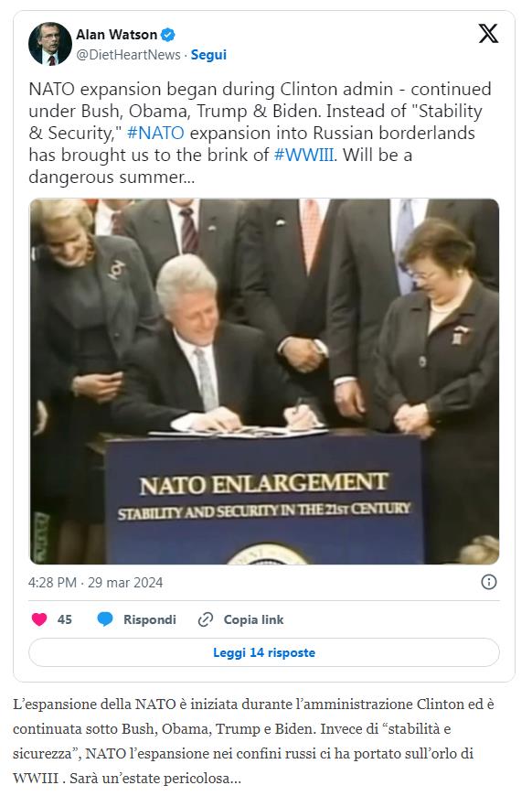Click the blue verified badge

coord(168,35)
